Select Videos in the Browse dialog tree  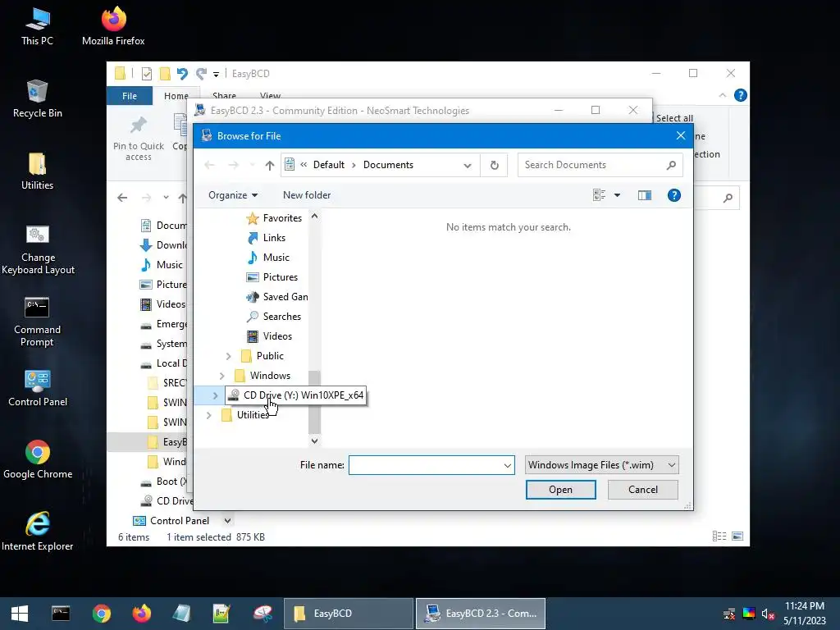pyautogui.click(x=269, y=336)
